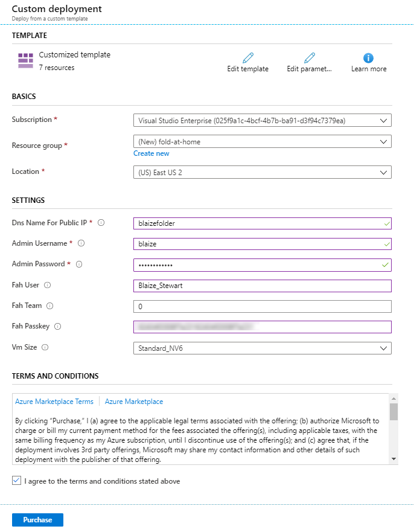Click the terms scrollbar up arrow

393,399
